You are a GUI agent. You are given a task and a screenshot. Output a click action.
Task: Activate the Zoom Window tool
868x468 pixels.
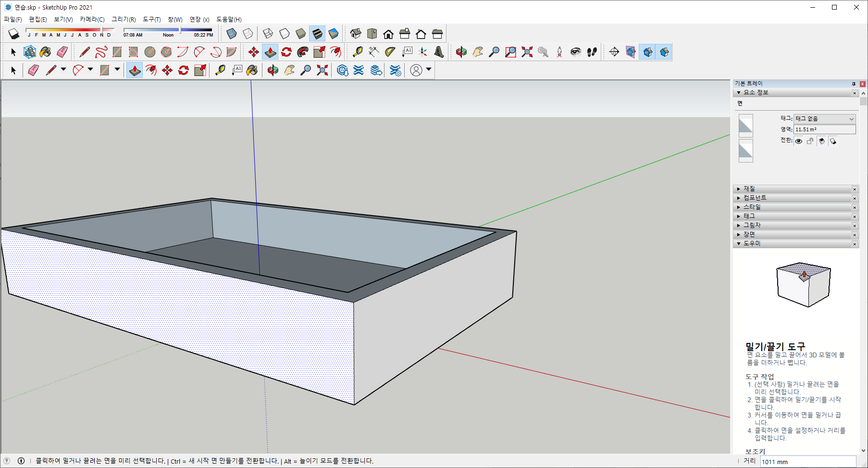510,52
